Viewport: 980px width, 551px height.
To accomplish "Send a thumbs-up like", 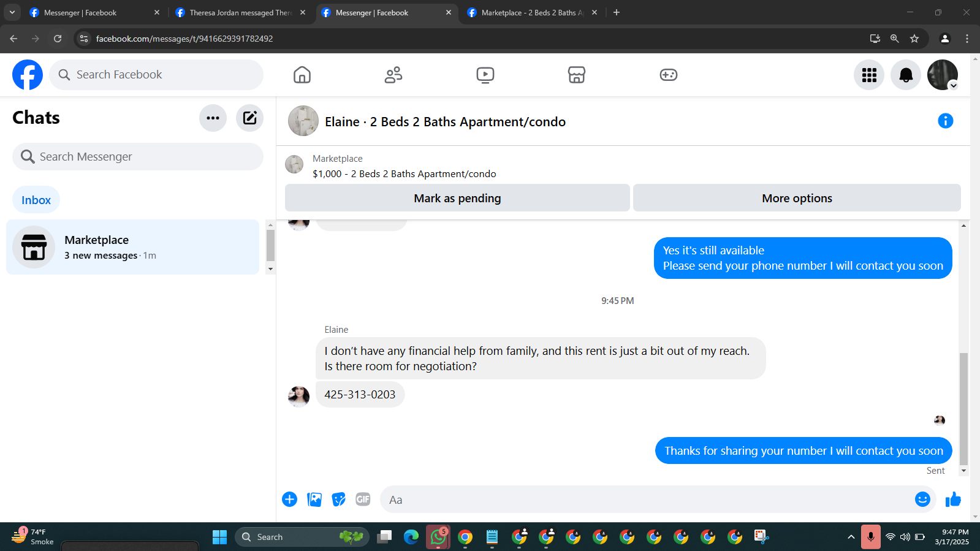I will tap(953, 500).
